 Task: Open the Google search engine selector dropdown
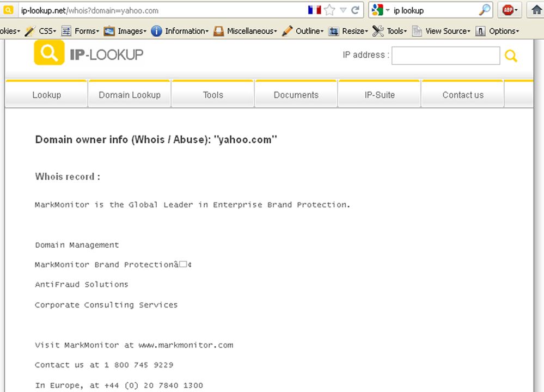pos(381,10)
